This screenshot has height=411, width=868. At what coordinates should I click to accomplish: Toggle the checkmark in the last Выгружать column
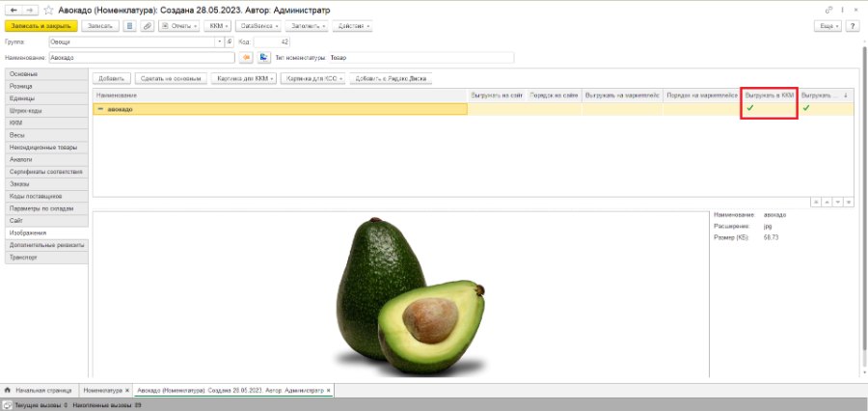click(806, 109)
